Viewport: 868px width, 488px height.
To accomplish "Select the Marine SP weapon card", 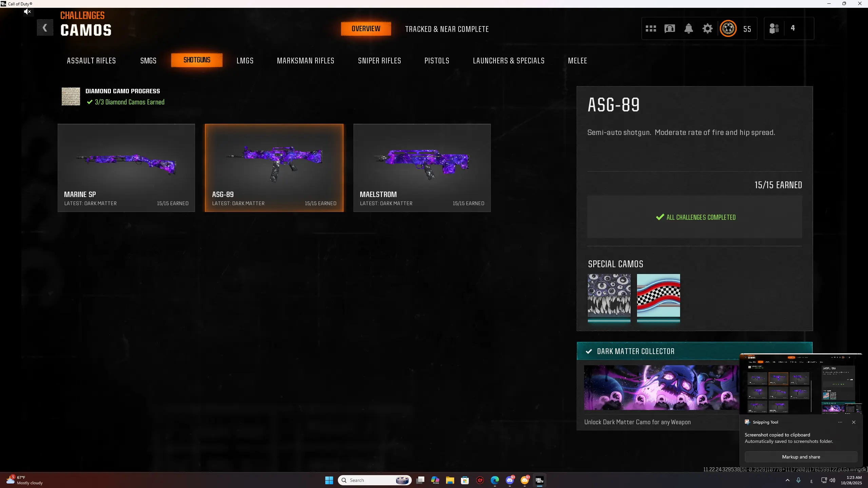I will click(126, 168).
